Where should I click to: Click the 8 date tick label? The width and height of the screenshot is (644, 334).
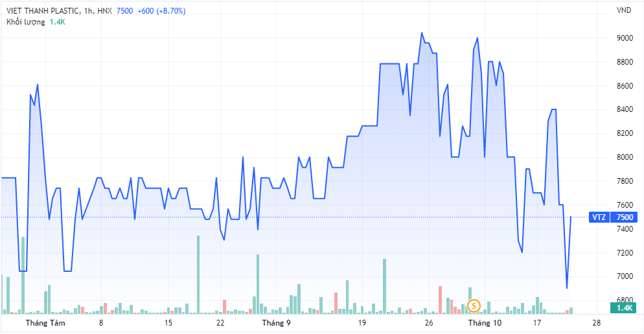[x=101, y=323]
